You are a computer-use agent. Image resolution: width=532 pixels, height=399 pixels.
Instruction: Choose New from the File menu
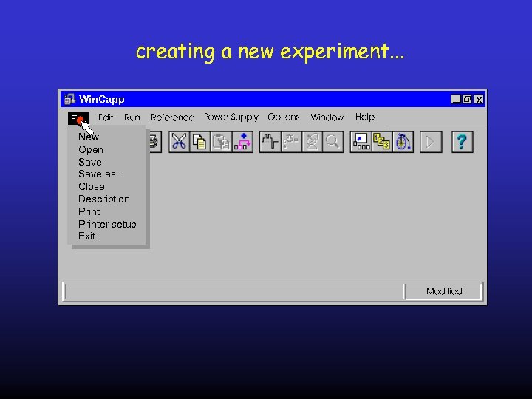click(x=89, y=137)
